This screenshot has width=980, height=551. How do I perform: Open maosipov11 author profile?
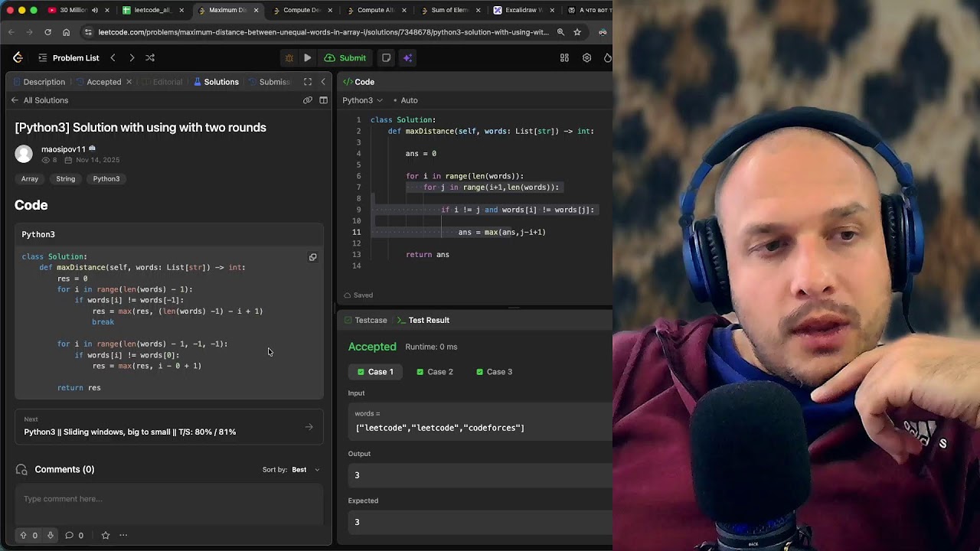point(64,149)
